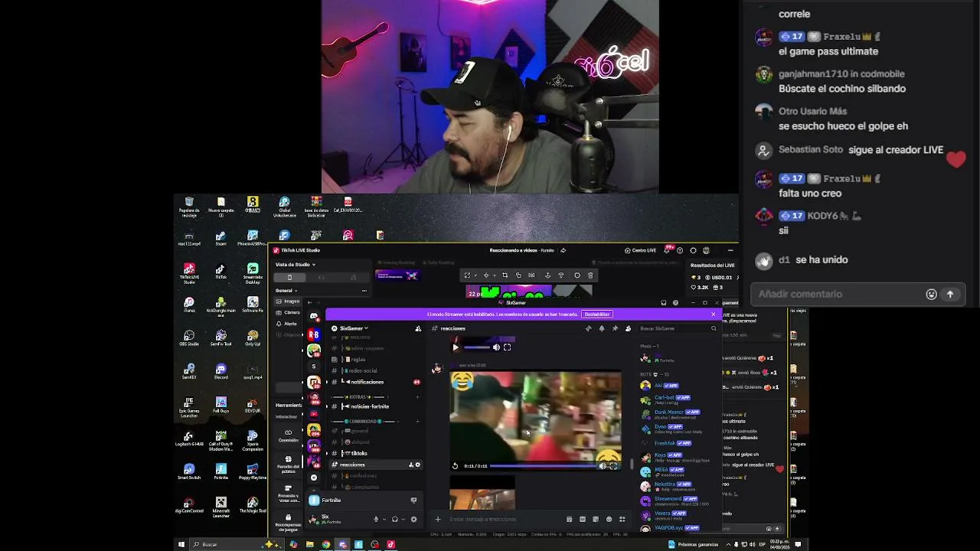The image size is (980, 551).
Task: Click the Buscar SixGamer search field
Action: point(677,328)
